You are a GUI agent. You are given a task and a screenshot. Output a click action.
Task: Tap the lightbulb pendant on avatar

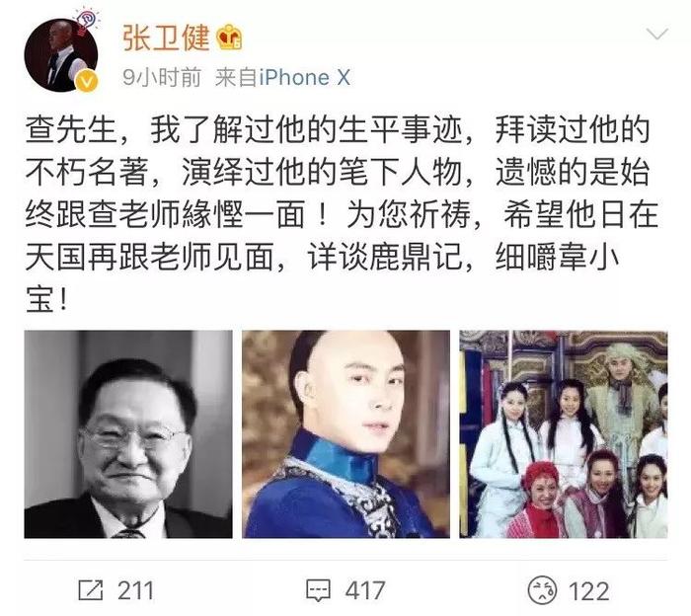tap(86, 21)
